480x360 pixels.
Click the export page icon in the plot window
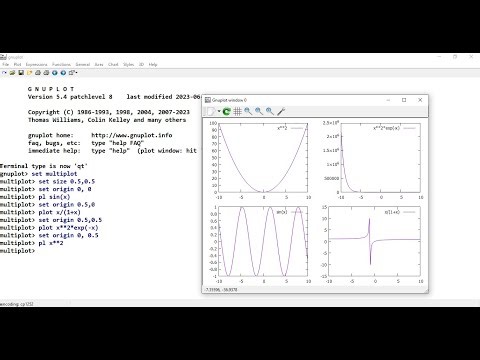(211, 111)
